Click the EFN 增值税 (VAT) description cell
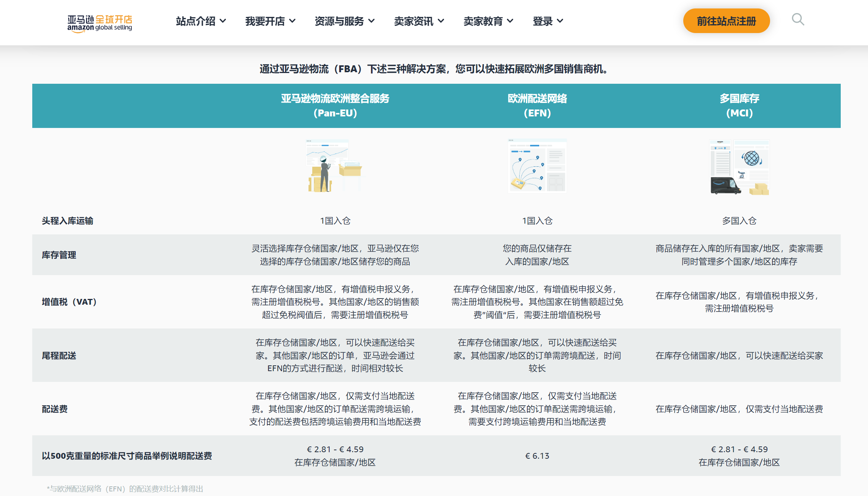 [537, 302]
